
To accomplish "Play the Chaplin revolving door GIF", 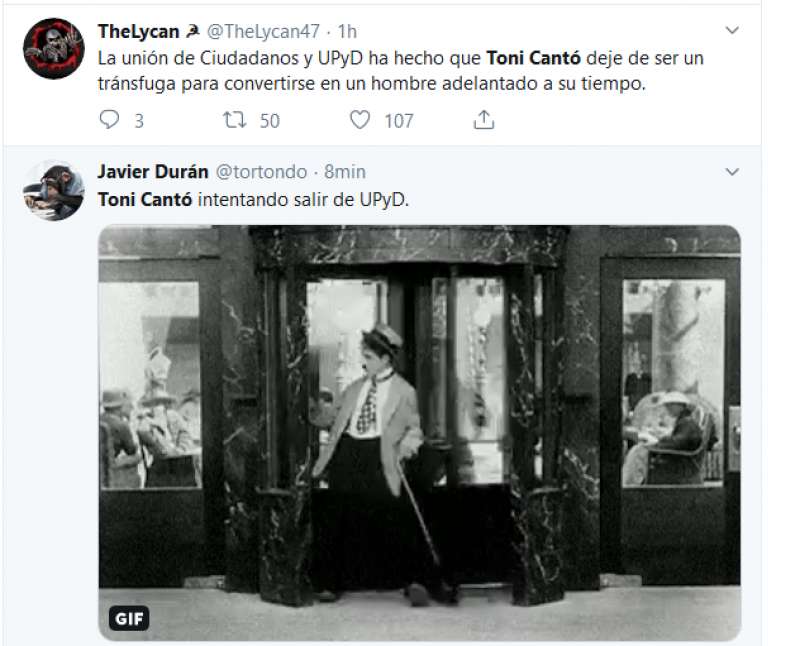I will tap(419, 433).
